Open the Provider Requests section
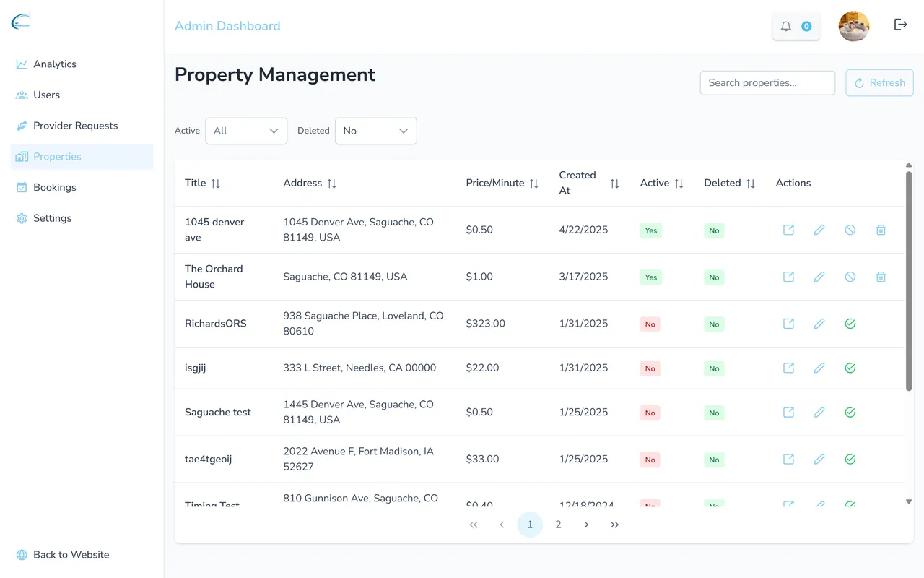Screen dimensions: 924x578 click(75, 125)
